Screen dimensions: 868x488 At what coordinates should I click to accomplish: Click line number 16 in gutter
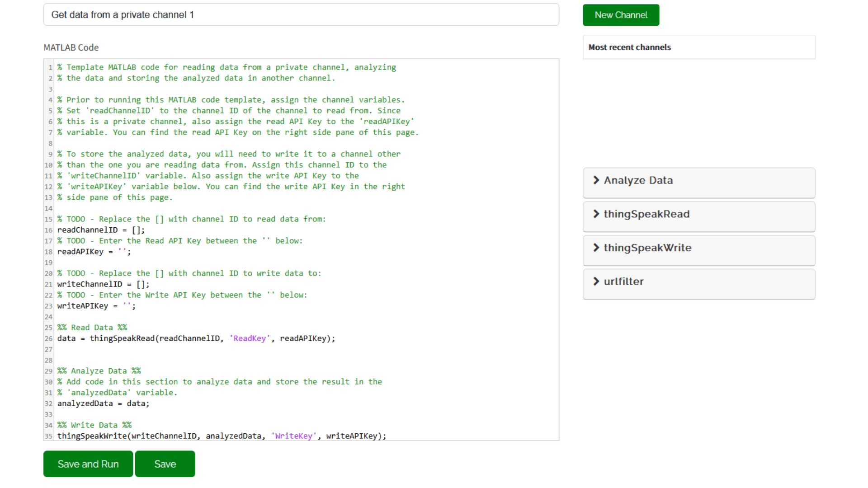click(48, 230)
